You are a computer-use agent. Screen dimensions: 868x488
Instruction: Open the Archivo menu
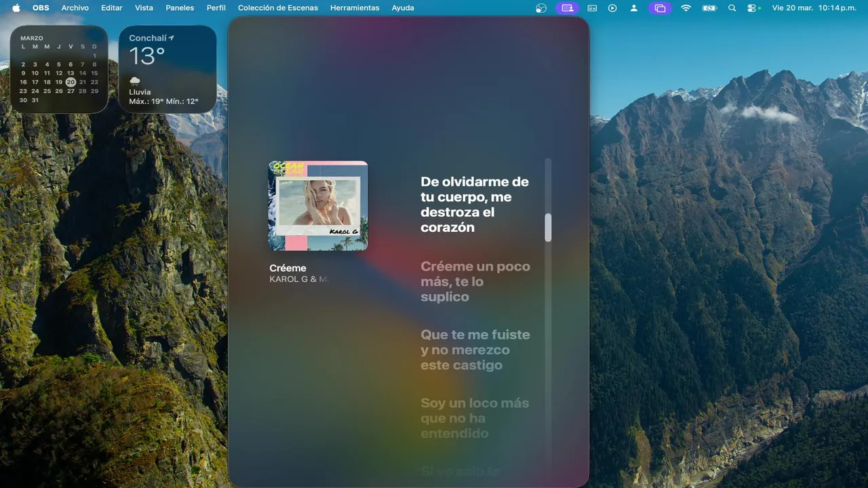pos(75,8)
